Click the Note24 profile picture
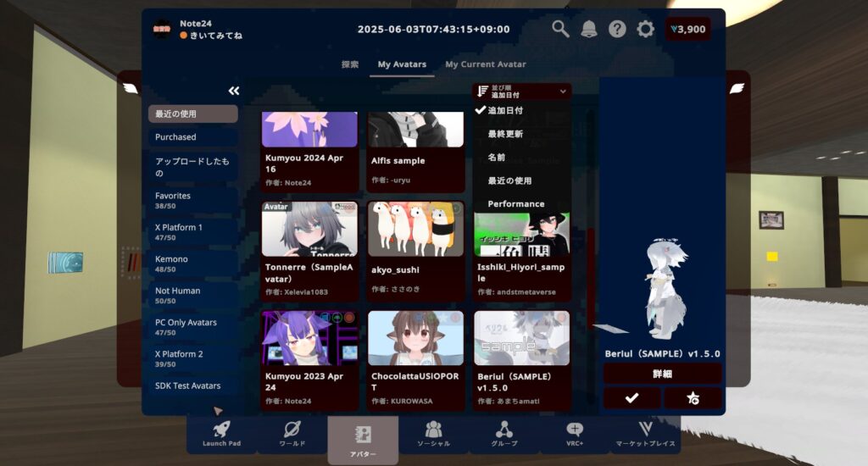The width and height of the screenshot is (868, 466). pyautogui.click(x=162, y=30)
